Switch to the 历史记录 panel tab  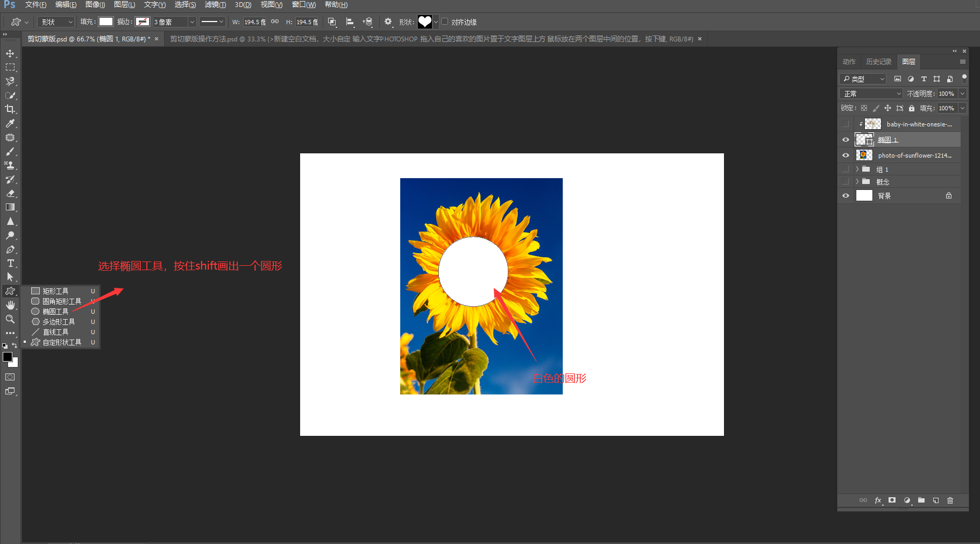(x=878, y=62)
